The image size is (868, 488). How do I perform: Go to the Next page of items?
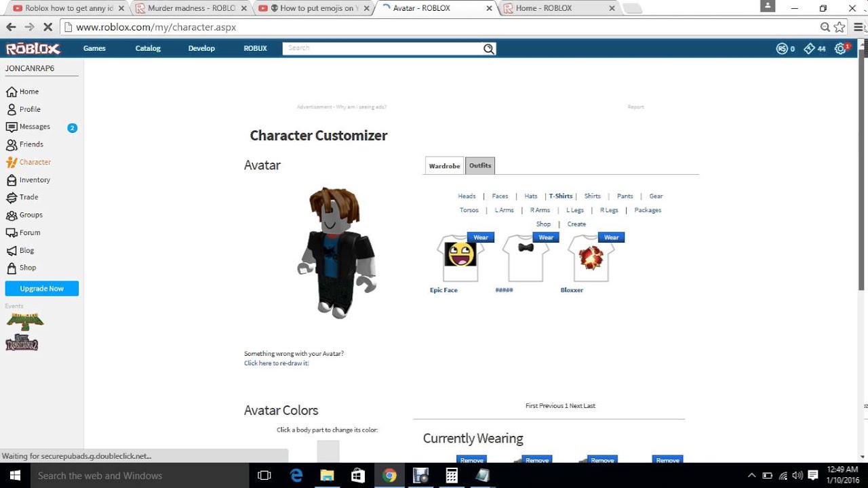click(576, 406)
